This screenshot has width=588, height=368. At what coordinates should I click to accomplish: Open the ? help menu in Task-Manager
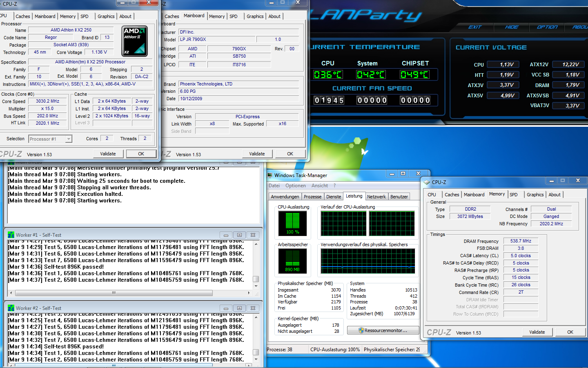tap(334, 186)
